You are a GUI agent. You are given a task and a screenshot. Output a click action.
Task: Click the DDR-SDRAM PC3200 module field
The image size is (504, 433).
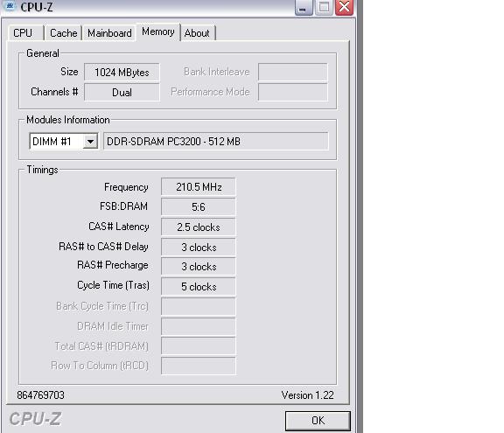pos(216,142)
